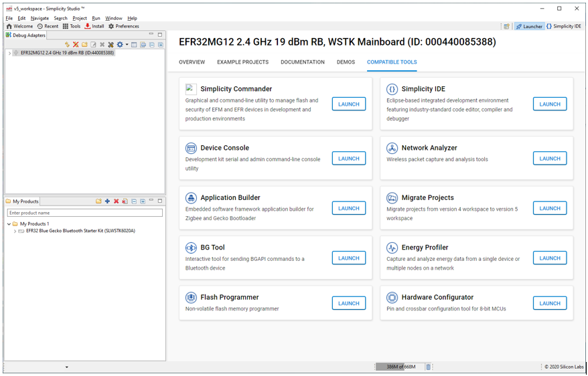Open the Documentation tab
This screenshot has height=376, width=588.
pos(303,62)
